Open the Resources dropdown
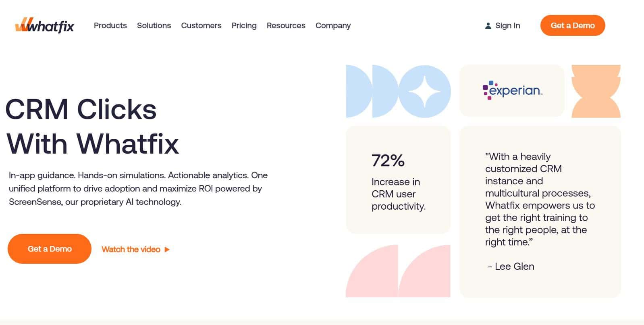This screenshot has width=644, height=325. 286,25
